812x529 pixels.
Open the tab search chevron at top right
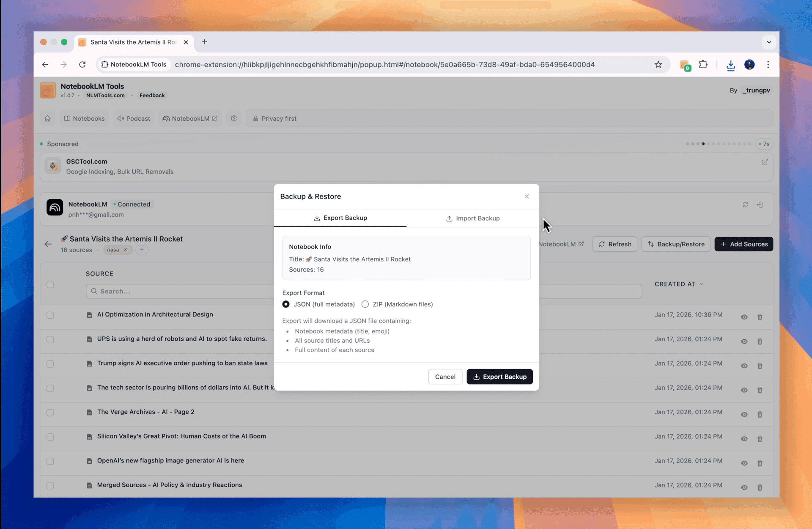[x=769, y=42]
